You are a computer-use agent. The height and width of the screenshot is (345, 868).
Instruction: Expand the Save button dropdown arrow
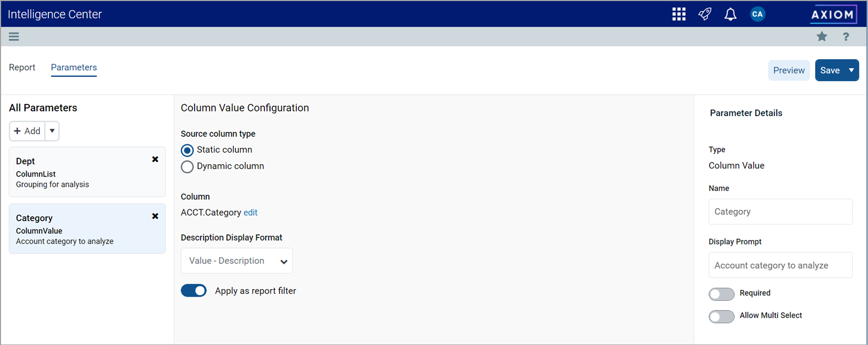(851, 71)
